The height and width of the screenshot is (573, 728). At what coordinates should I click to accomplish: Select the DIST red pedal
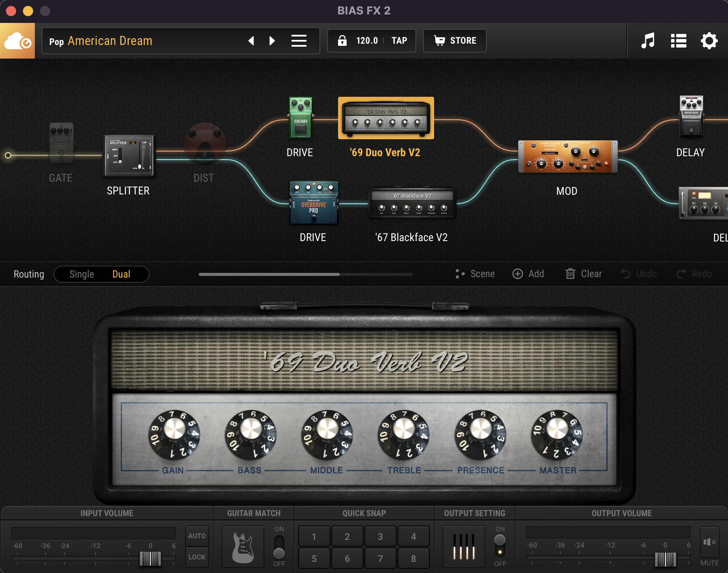coord(205,143)
